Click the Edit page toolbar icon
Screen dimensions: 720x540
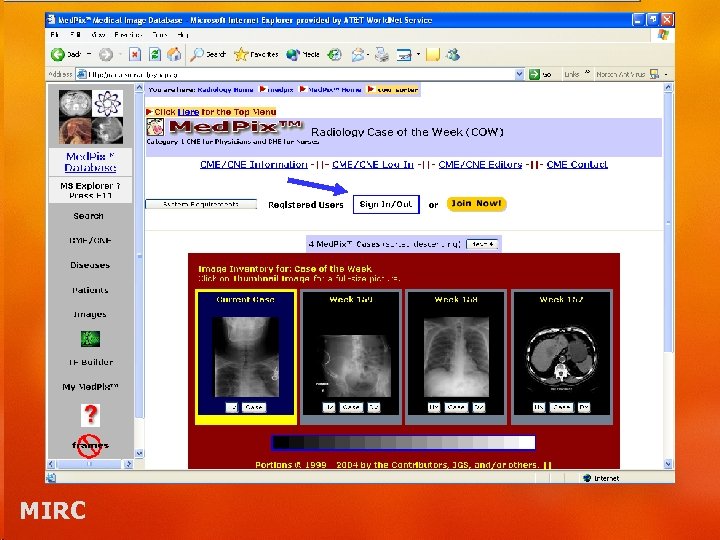click(404, 55)
